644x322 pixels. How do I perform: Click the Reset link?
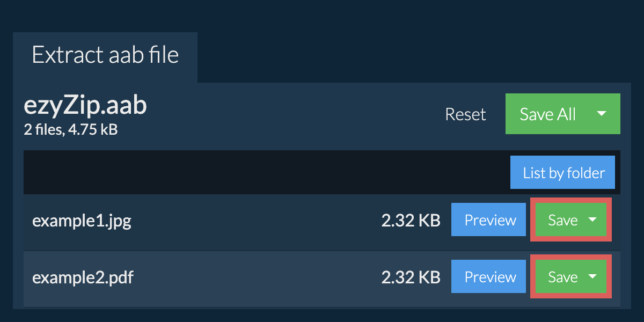click(465, 114)
